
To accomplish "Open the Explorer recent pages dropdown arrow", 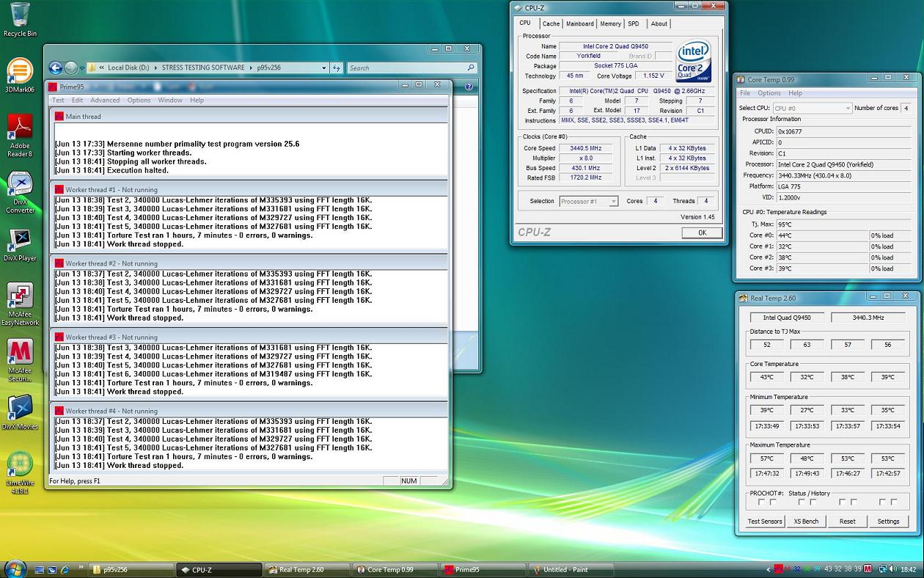I will (81, 67).
